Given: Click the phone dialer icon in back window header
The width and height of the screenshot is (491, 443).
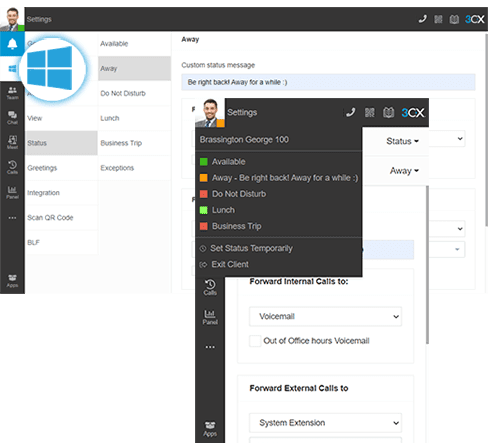Looking at the screenshot, I should 423,19.
